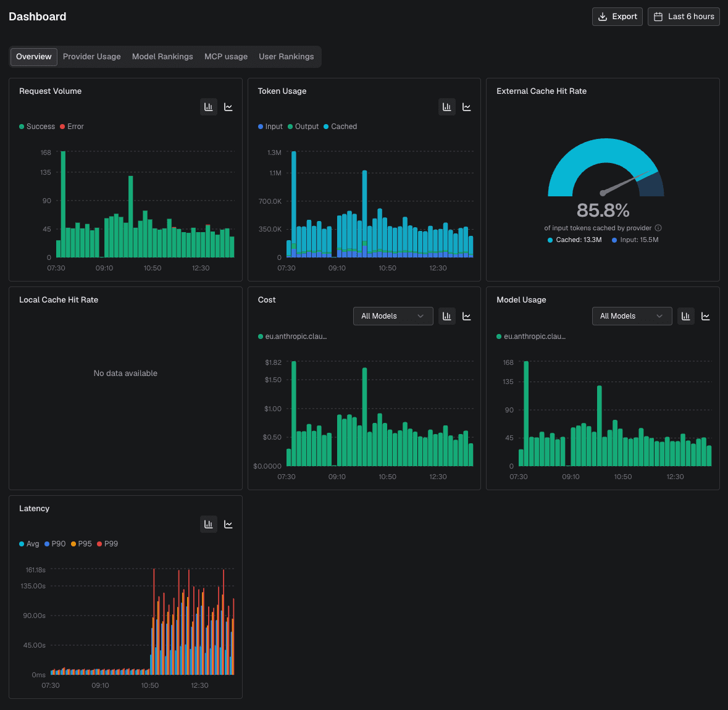Click the Request Volume panel title
This screenshot has width=728, height=710.
(50, 91)
